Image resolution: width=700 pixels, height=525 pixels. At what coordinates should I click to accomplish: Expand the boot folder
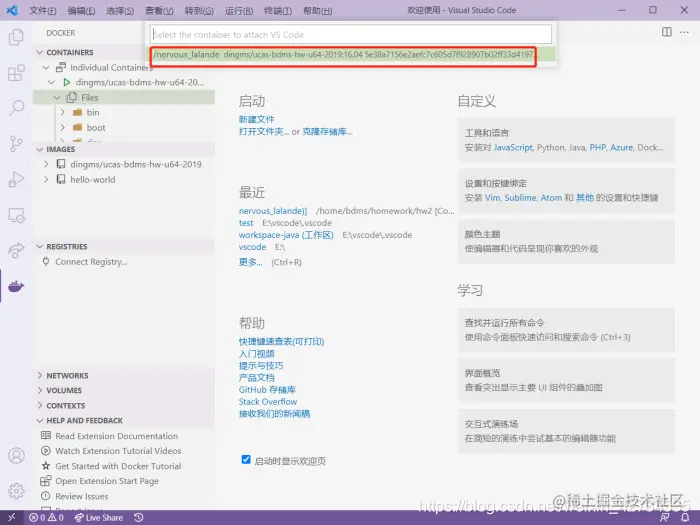tap(62, 128)
